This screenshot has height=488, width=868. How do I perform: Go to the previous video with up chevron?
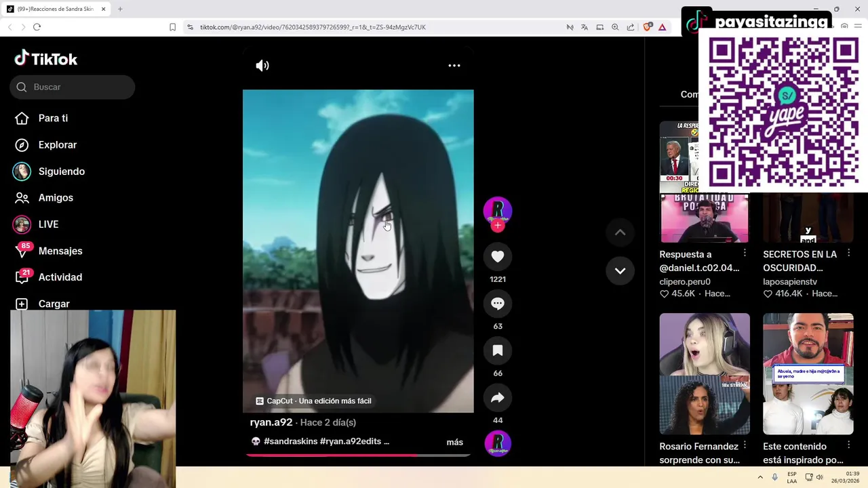[x=620, y=232]
